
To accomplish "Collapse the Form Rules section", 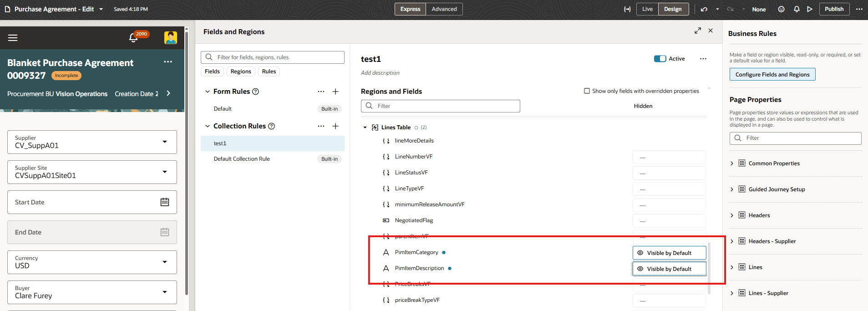I will [x=208, y=92].
